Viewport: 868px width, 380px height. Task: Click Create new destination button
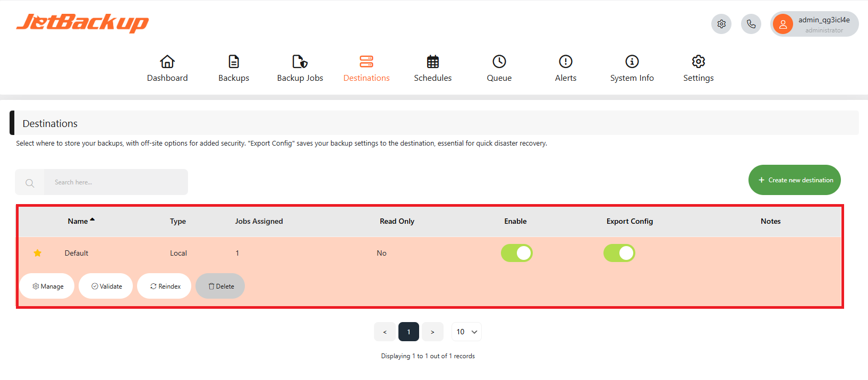pyautogui.click(x=794, y=180)
